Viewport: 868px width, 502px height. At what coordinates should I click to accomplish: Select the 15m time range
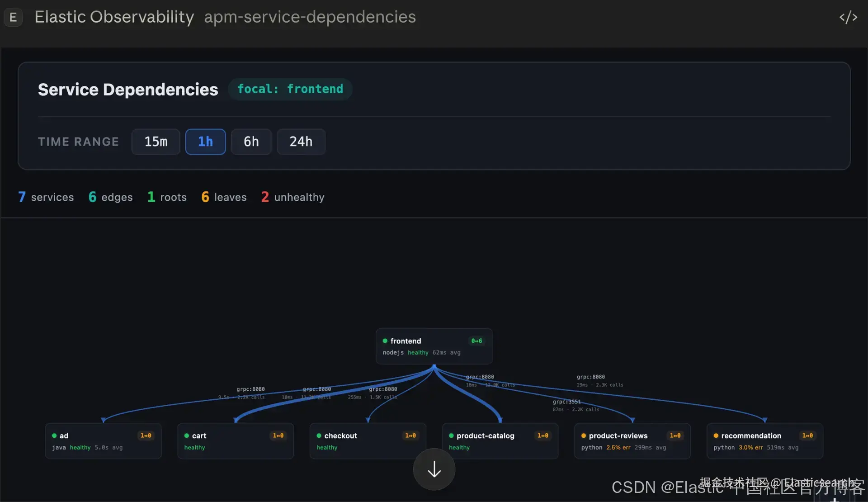pos(156,142)
